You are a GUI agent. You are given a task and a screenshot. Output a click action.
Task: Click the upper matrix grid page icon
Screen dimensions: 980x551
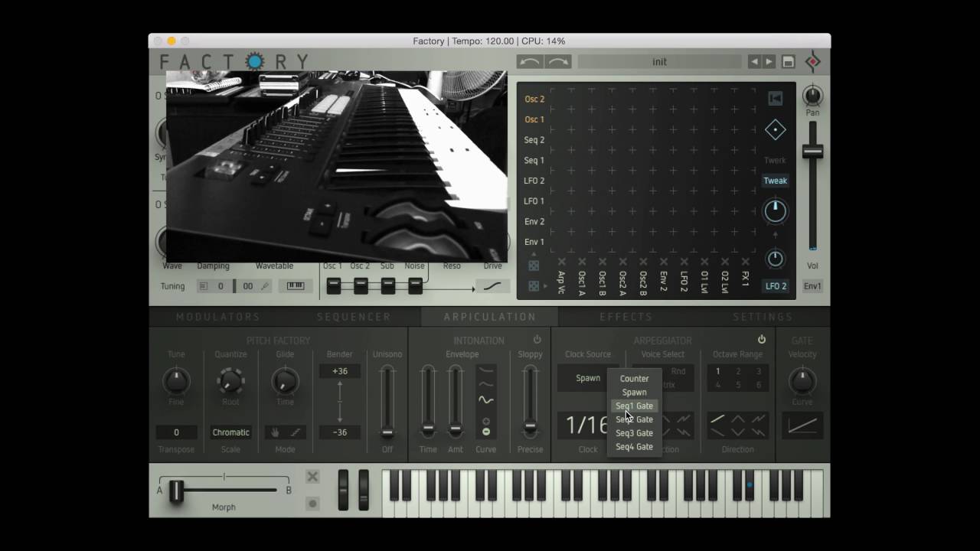click(534, 266)
